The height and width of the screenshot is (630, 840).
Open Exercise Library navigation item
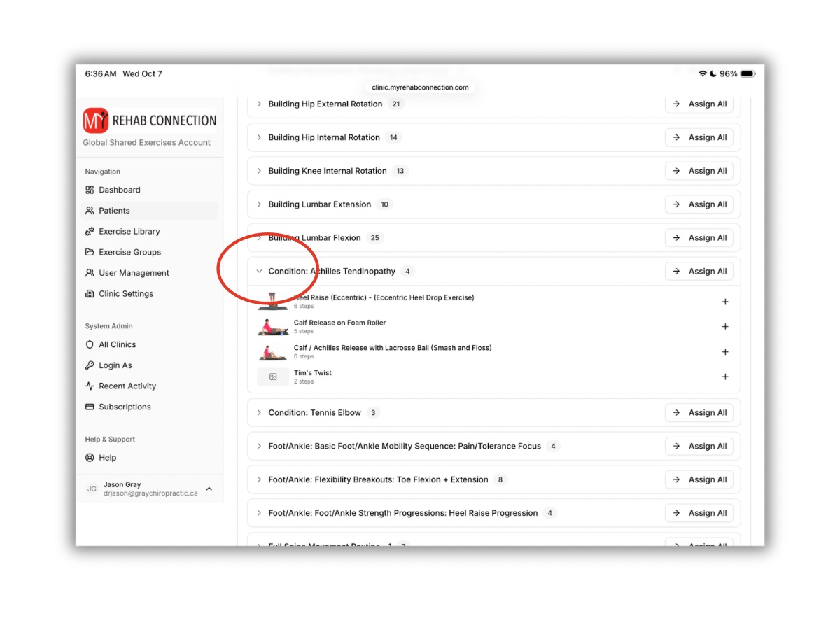(x=150, y=232)
